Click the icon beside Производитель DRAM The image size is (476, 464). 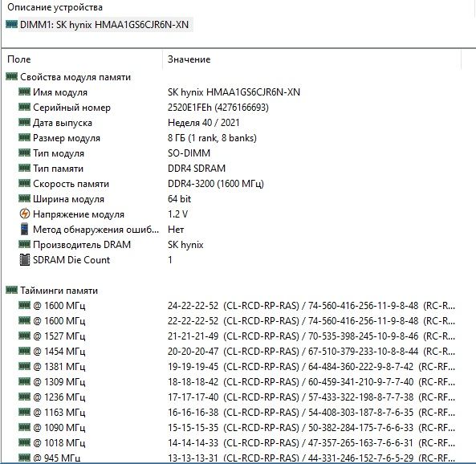click(24, 244)
